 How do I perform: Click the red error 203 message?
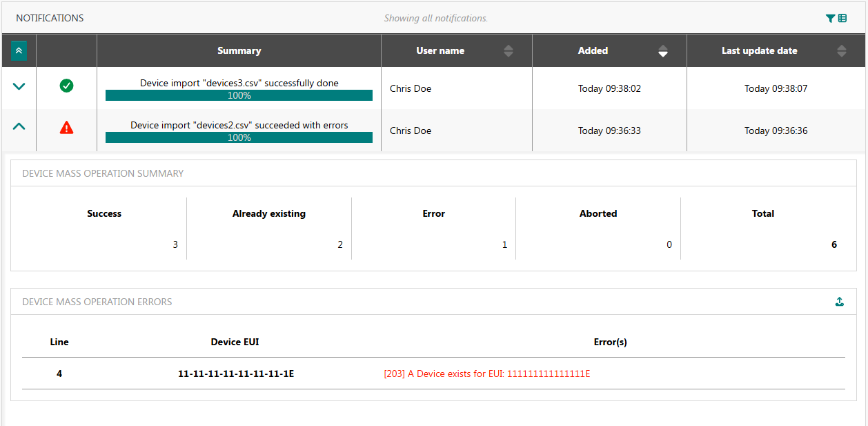click(486, 374)
